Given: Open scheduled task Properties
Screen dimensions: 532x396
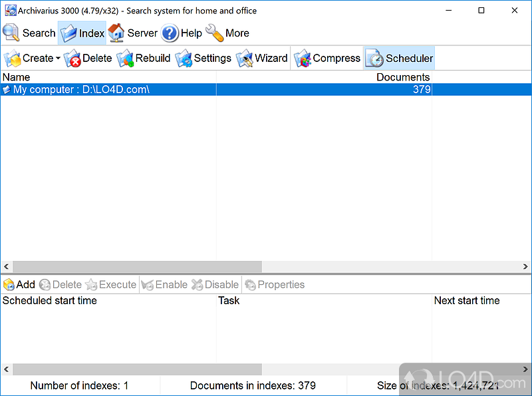Looking at the screenshot, I should 275,285.
